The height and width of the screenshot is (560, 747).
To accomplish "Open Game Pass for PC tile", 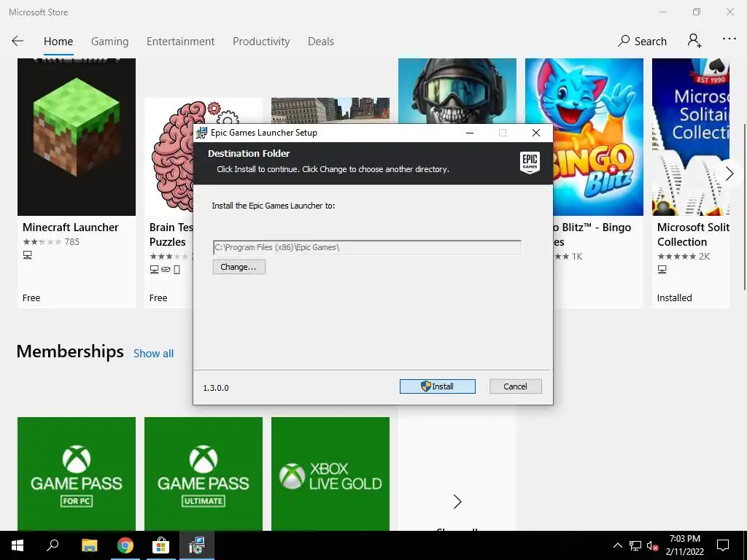I will click(76, 474).
